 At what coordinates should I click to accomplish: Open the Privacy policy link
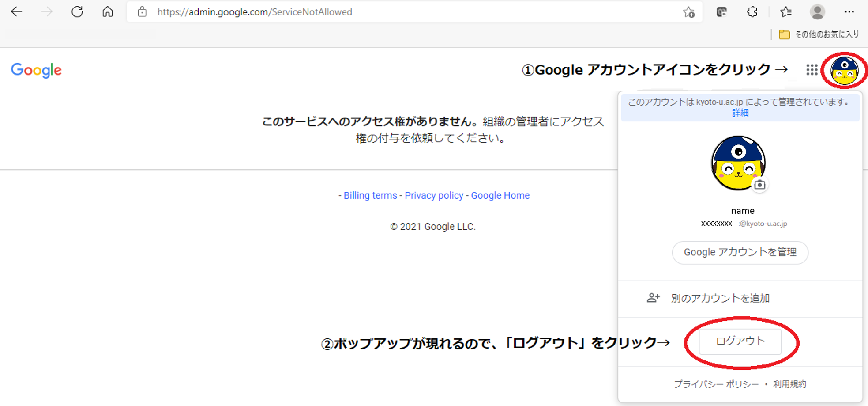[x=434, y=196]
